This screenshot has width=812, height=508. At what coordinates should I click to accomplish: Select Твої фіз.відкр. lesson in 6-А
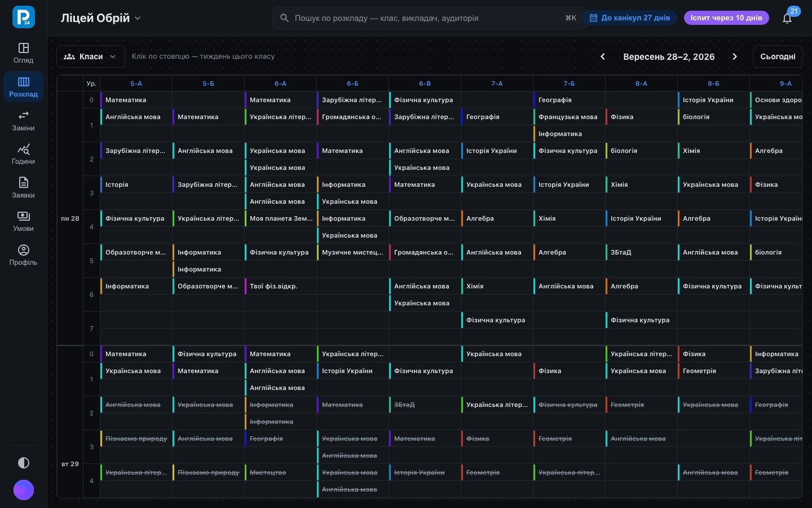pos(280,286)
